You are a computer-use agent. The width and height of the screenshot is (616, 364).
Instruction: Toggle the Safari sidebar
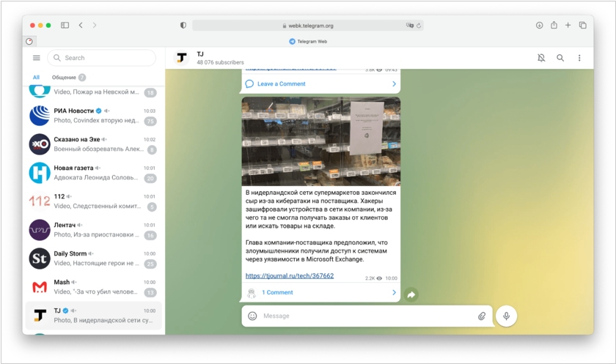(x=65, y=25)
